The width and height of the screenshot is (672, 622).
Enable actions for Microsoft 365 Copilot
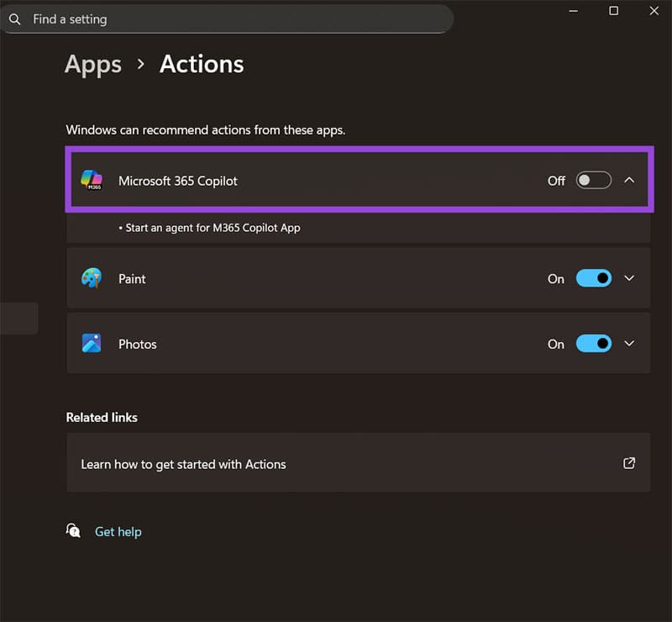[x=594, y=180]
